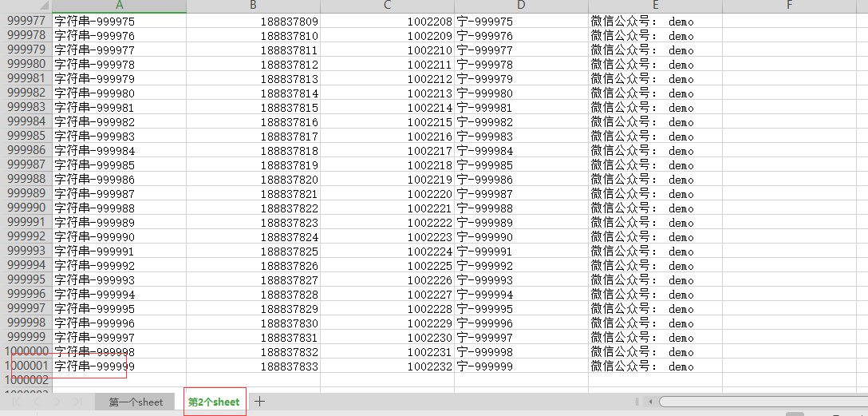The height and width of the screenshot is (416, 868).
Task: Select row header 1000001
Action: click(26, 366)
